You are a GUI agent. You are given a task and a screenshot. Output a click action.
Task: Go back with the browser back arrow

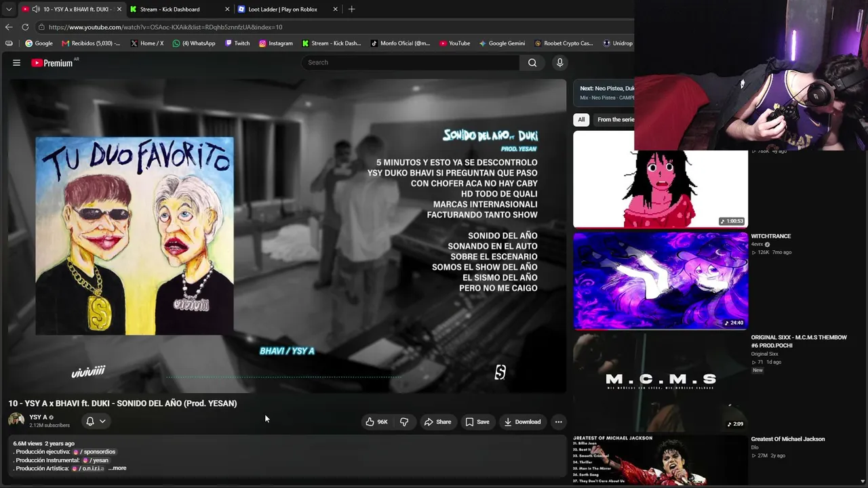point(9,27)
